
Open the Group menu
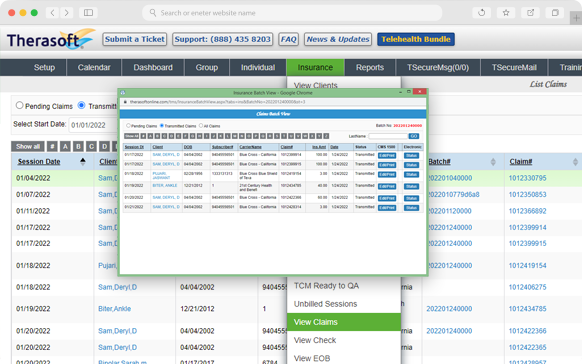[207, 68]
